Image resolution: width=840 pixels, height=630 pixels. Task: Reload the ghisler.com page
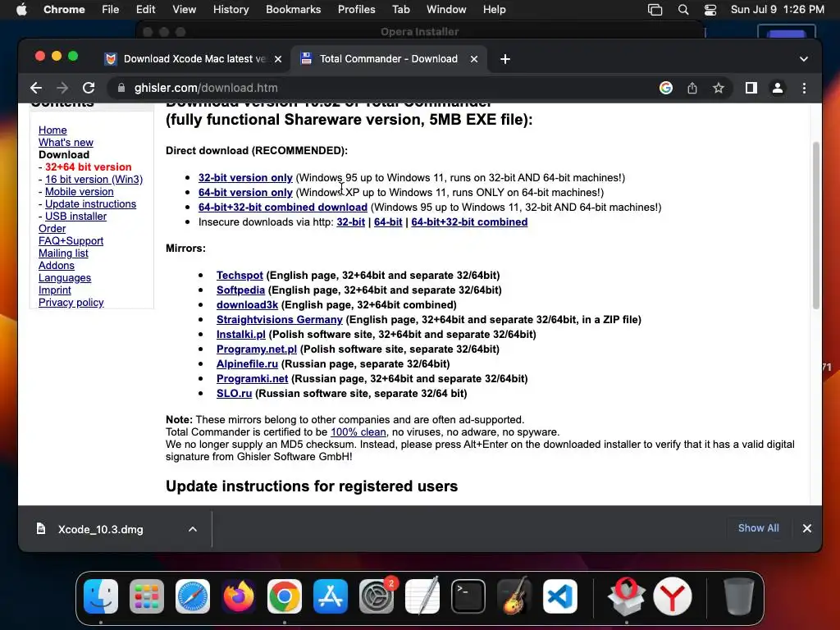89,88
